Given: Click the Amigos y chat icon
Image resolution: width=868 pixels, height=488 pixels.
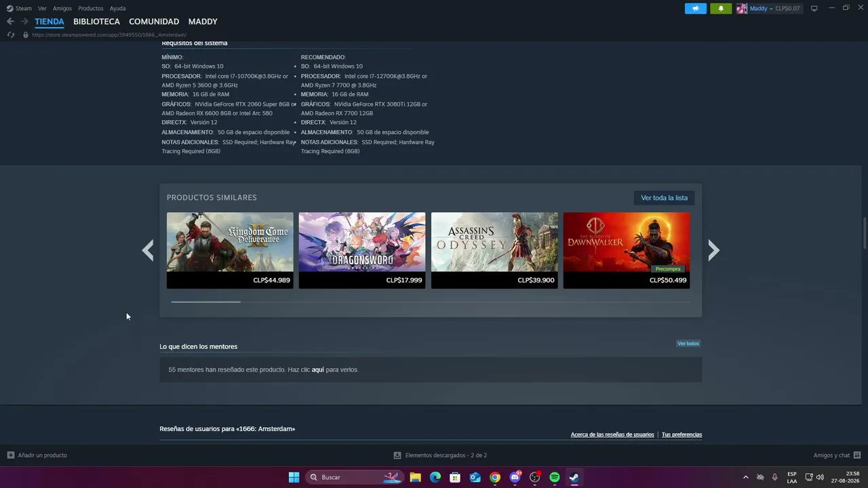Looking at the screenshot, I should [857, 455].
